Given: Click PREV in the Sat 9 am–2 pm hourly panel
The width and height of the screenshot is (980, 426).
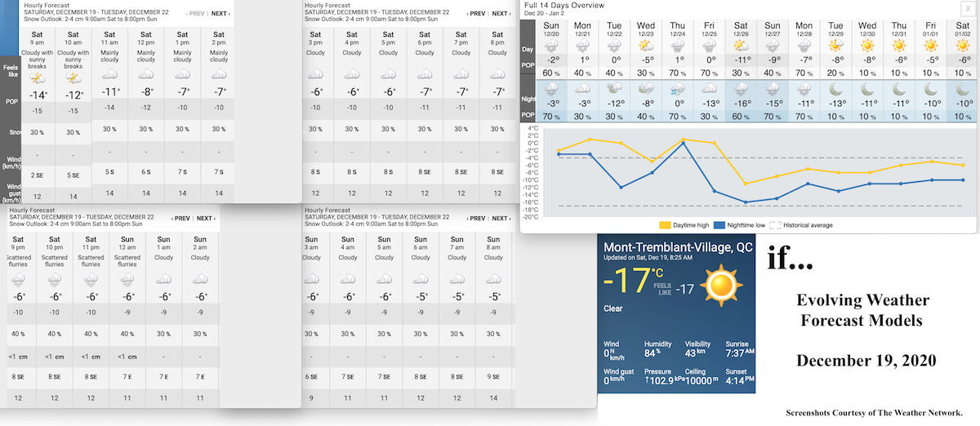Looking at the screenshot, I should (x=196, y=14).
